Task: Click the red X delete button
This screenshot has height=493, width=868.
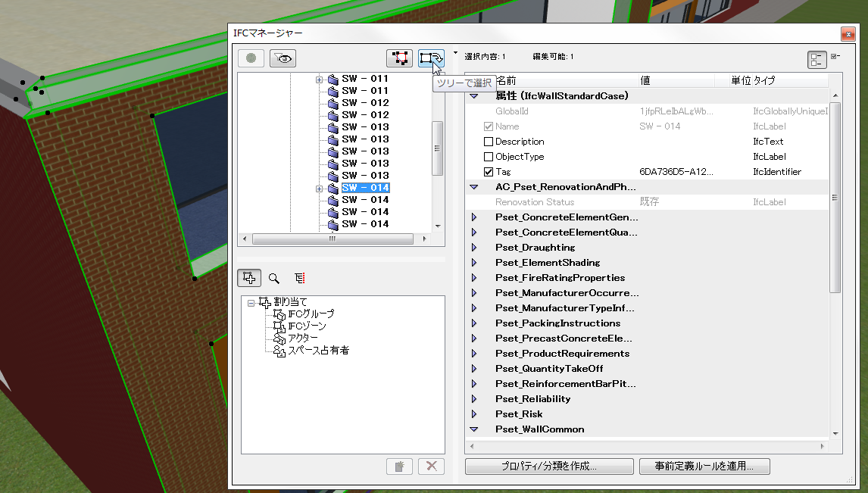Action: pos(431,466)
